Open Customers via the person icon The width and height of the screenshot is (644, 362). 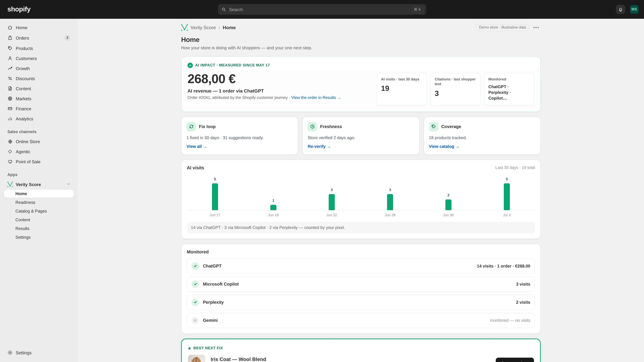[x=10, y=58]
